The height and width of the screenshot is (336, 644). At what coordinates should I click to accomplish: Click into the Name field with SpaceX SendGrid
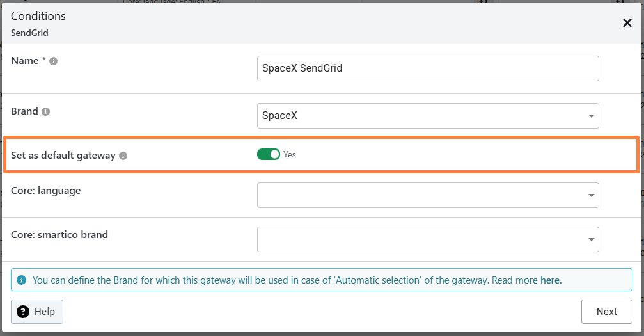pos(427,68)
